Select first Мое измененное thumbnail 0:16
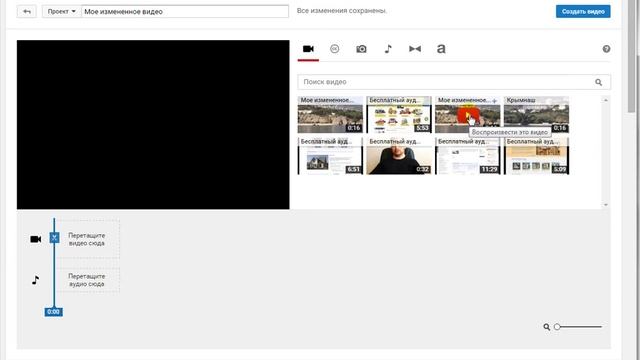Viewport: 640px width, 360px height. pyautogui.click(x=330, y=115)
